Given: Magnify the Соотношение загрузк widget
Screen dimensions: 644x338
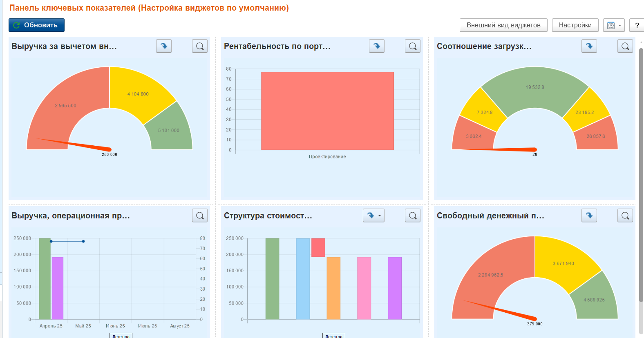Looking at the screenshot, I should 625,46.
